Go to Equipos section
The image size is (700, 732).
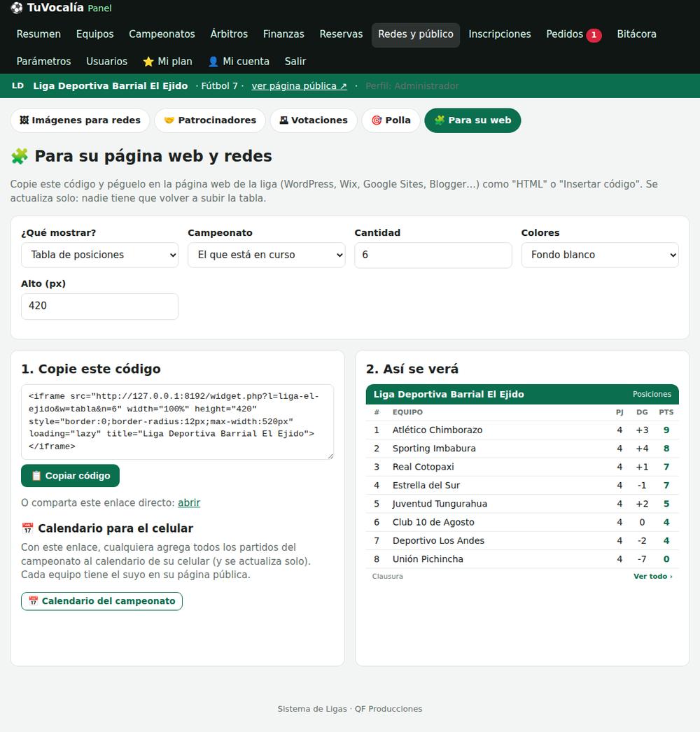94,34
